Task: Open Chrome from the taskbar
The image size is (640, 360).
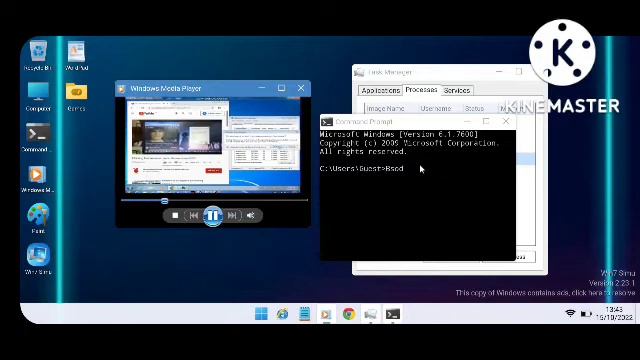Action: coord(349,313)
